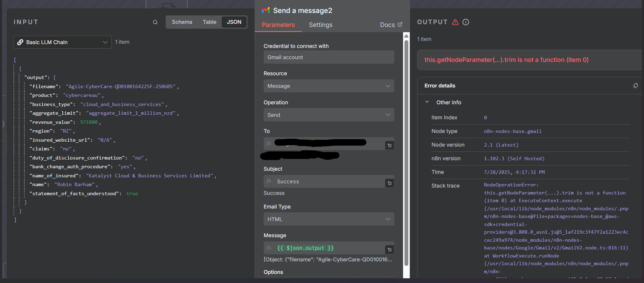Click the Send a message2 node title
The width and height of the screenshot is (644, 283).
point(303,10)
